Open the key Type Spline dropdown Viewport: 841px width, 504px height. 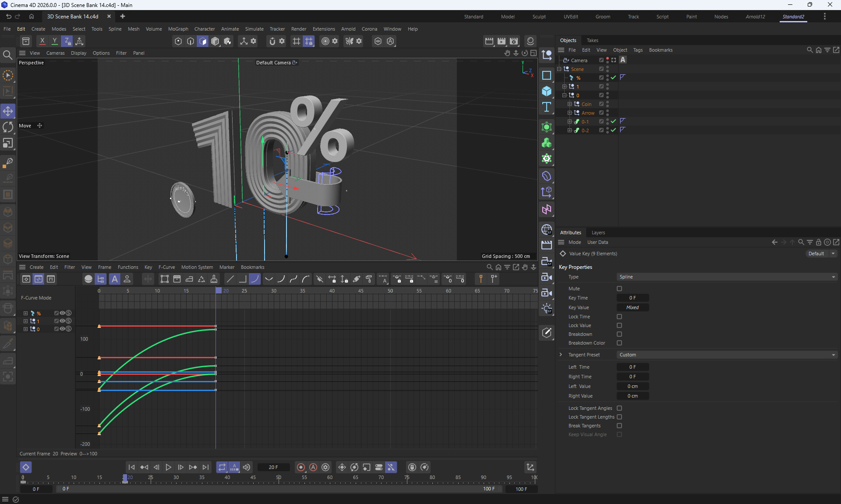(x=727, y=277)
